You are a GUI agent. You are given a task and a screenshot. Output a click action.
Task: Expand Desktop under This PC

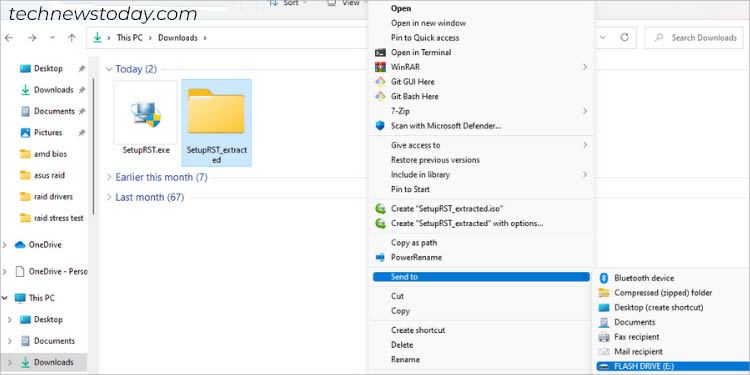coord(10,320)
